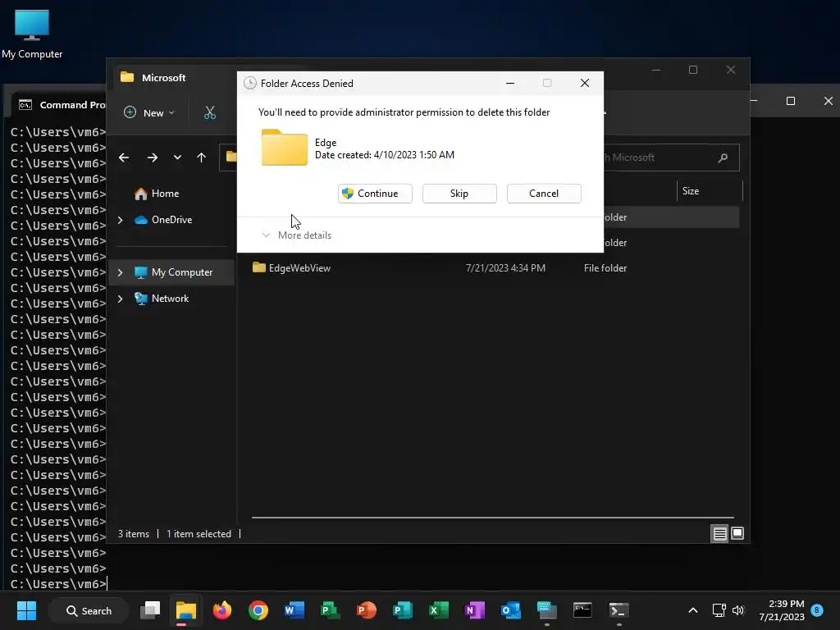Cancel the folder delete operation
This screenshot has width=840, height=630.
pos(544,194)
